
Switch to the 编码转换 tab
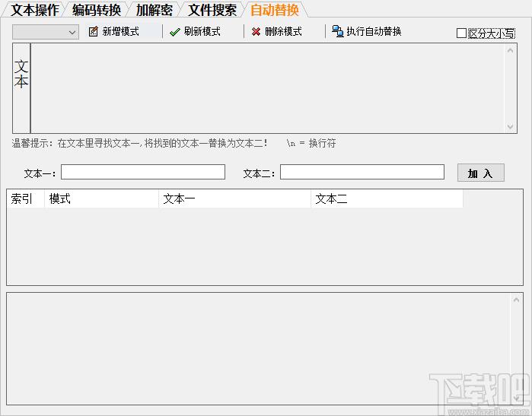point(97,10)
